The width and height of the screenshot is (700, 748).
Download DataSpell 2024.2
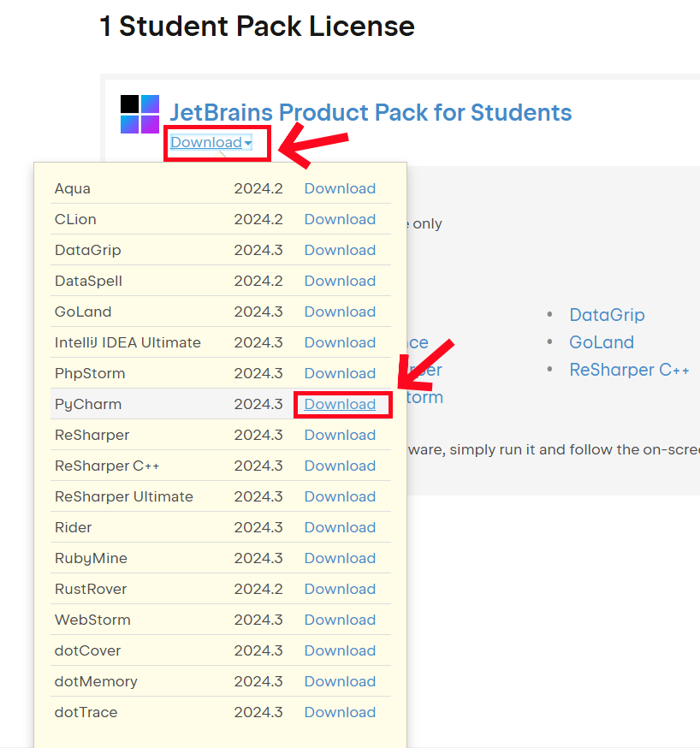click(x=340, y=281)
